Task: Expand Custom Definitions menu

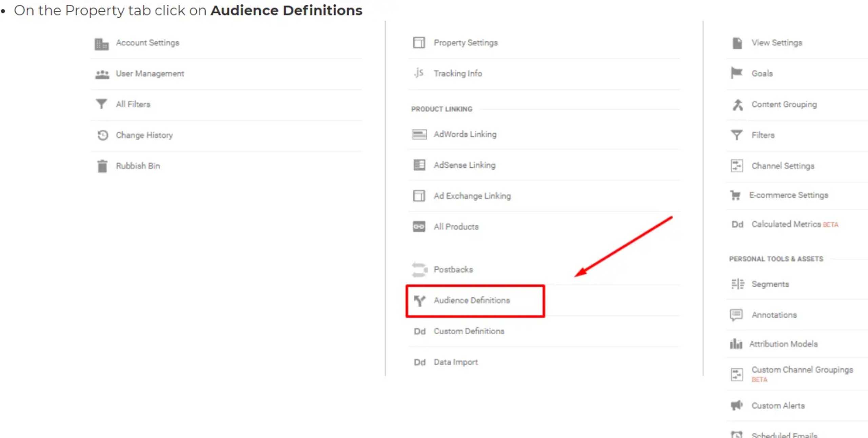Action: (x=469, y=331)
